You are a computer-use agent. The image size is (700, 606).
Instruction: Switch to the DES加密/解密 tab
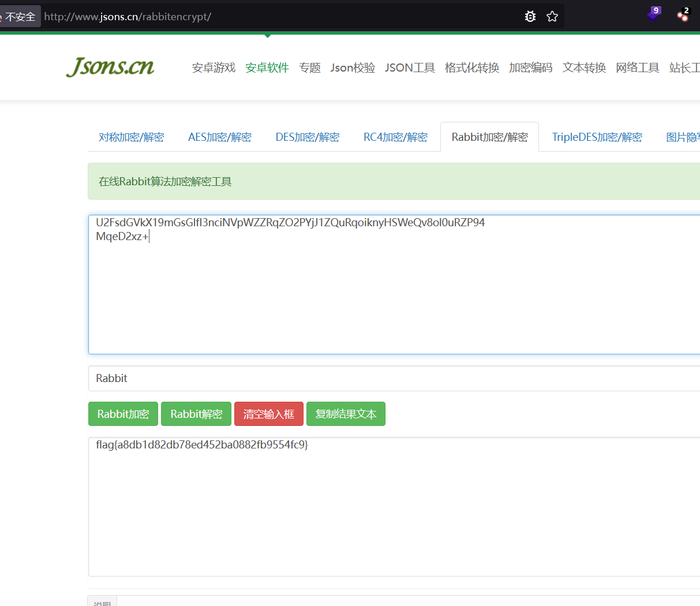pos(307,137)
